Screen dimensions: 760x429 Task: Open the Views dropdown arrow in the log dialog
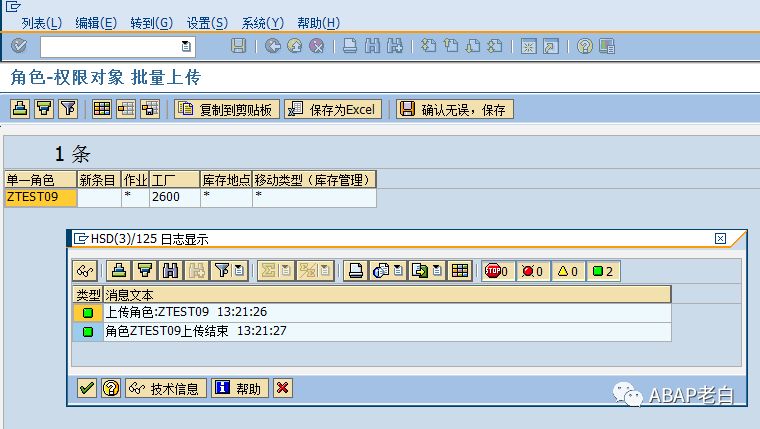(398, 270)
